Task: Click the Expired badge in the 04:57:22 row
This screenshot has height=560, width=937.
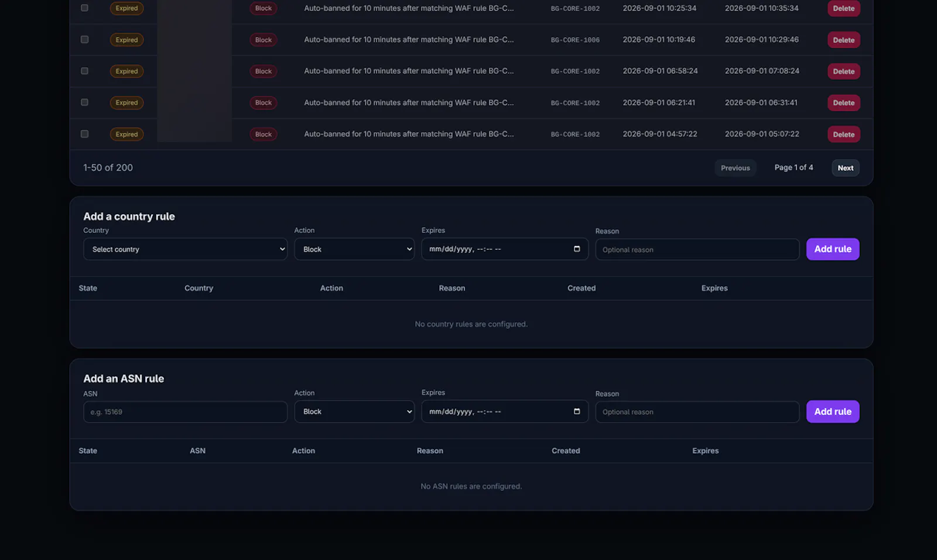Action: (126, 135)
